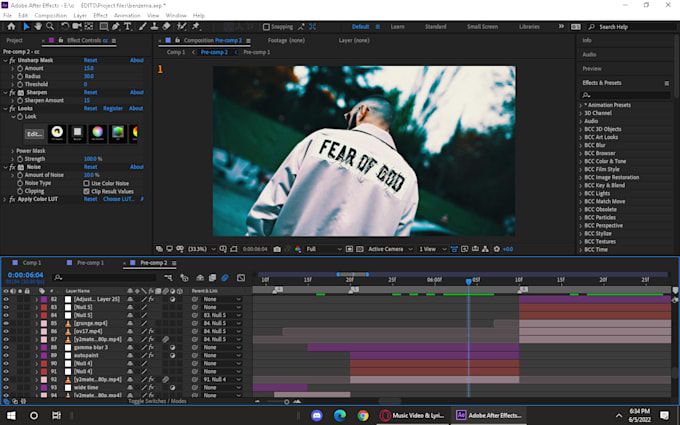Image resolution: width=680 pixels, height=425 pixels.
Task: Select the Roto Brush tool
Action: click(x=182, y=26)
